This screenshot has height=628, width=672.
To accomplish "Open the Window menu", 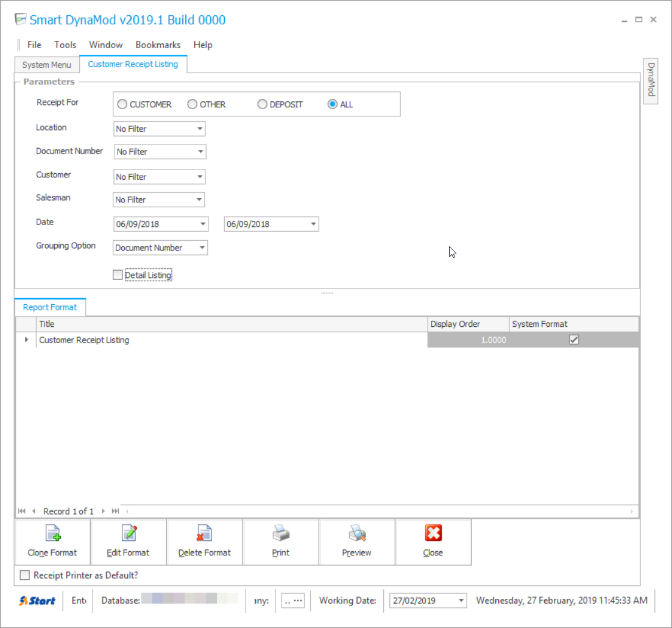I will point(106,45).
